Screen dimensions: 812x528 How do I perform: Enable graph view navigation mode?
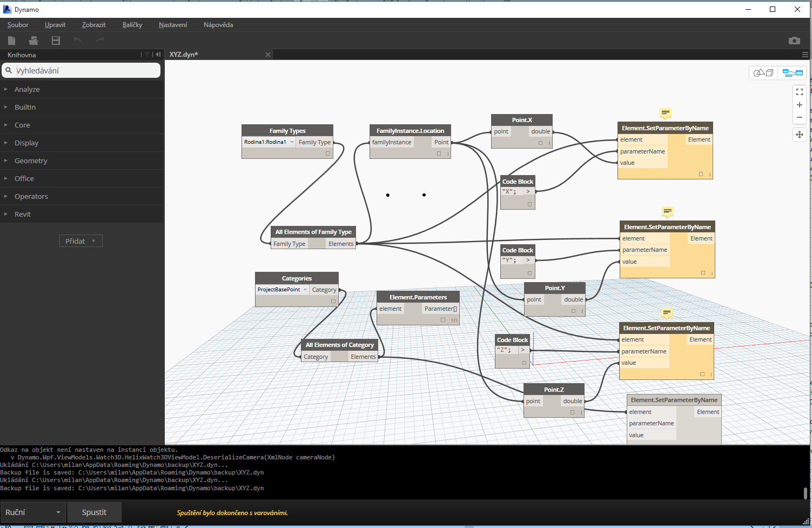[x=792, y=73]
